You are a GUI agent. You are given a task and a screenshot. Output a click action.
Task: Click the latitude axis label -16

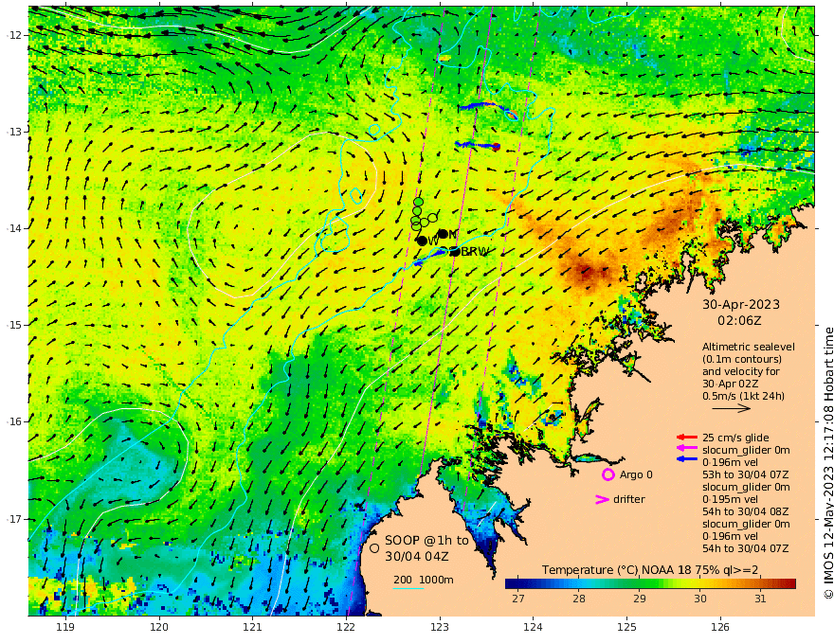pos(13,421)
